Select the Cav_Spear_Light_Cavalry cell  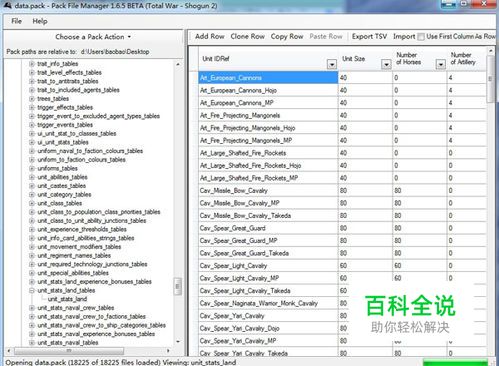268,266
